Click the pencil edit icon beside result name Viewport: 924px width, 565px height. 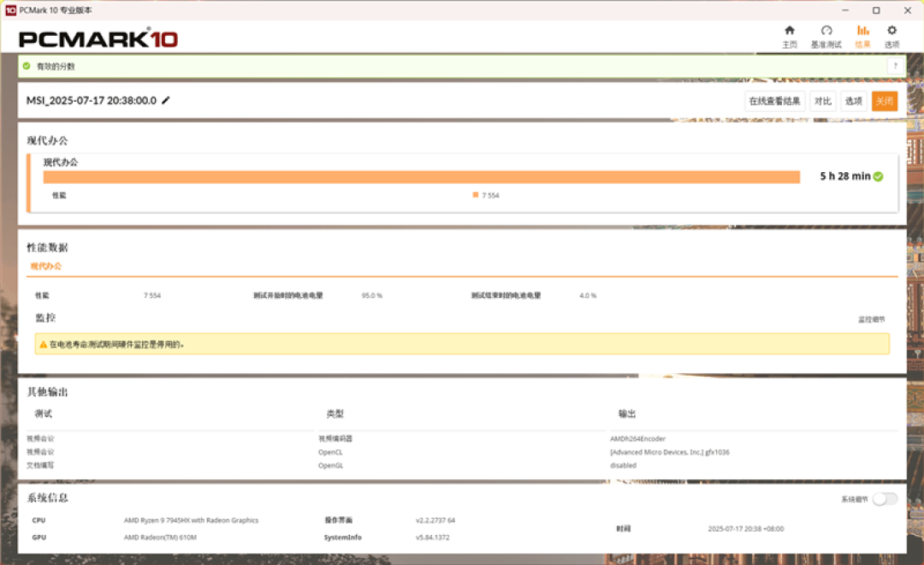pyautogui.click(x=166, y=100)
